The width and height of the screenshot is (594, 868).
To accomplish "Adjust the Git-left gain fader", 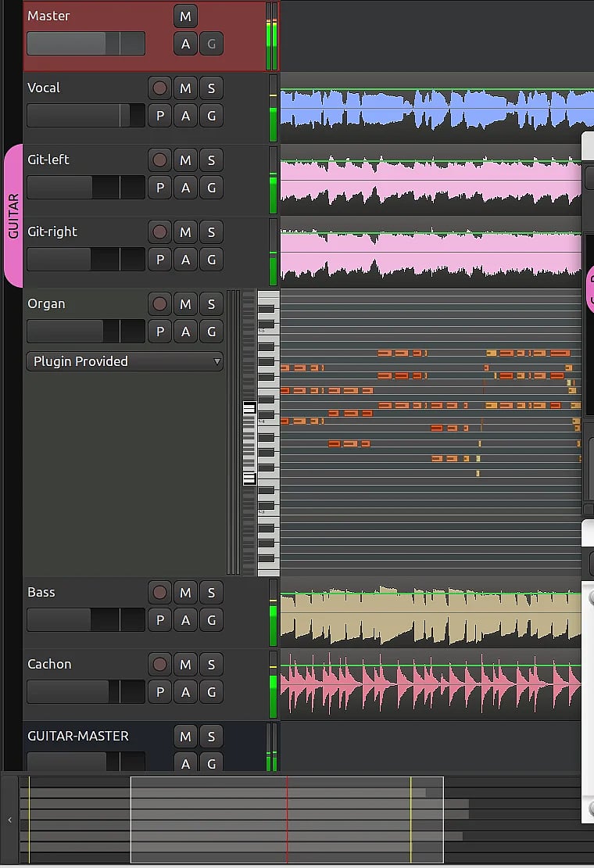I will [86, 187].
